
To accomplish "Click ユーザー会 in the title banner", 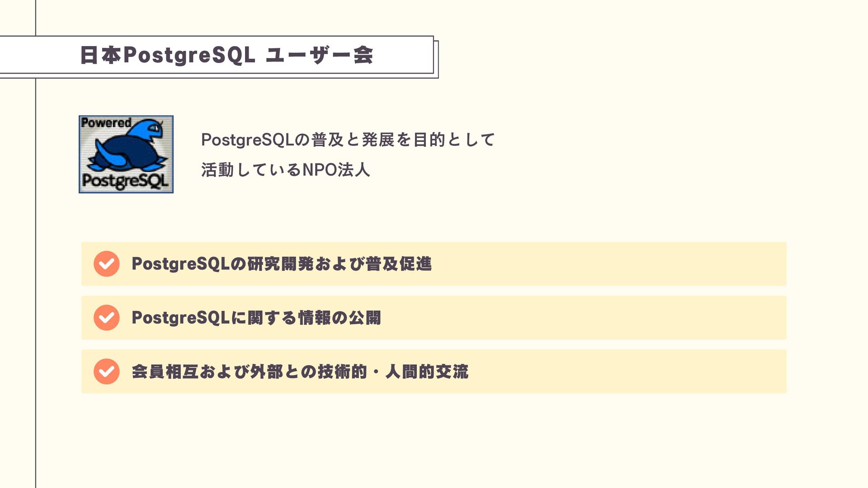I will coord(319,55).
